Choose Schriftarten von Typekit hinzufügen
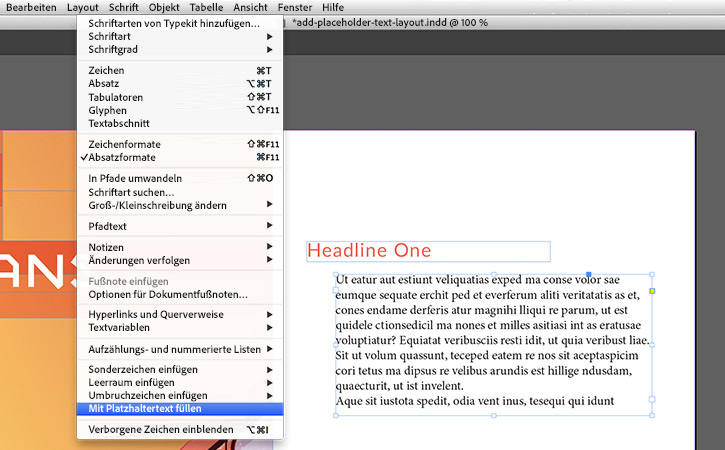The width and height of the screenshot is (725, 450). tap(180, 23)
